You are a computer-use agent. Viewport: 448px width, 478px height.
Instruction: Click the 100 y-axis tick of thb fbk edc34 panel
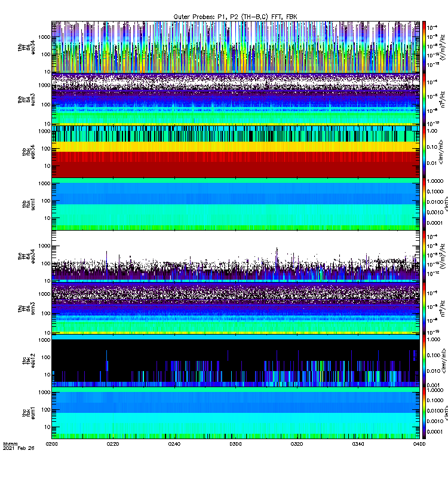pyautogui.click(x=46, y=149)
